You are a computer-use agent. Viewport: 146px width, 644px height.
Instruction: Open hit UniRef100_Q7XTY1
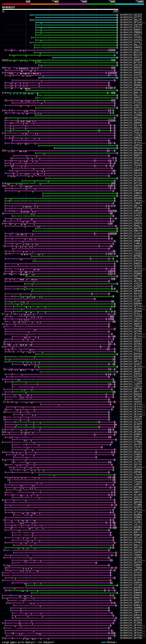coord(131,17)
